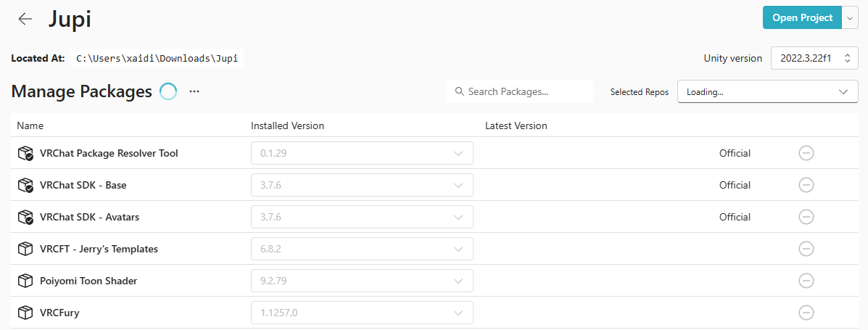This screenshot has height=330, width=868.
Task: Open the three-dots menu next to Manage Packages
Action: [x=194, y=91]
